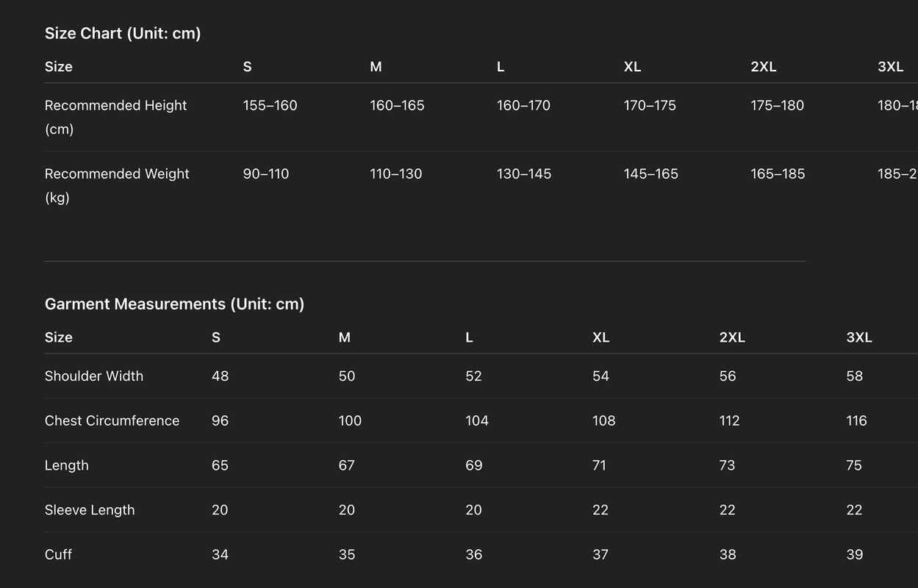Click the XL column header in Size Chart
The width and height of the screenshot is (918, 588).
point(632,67)
